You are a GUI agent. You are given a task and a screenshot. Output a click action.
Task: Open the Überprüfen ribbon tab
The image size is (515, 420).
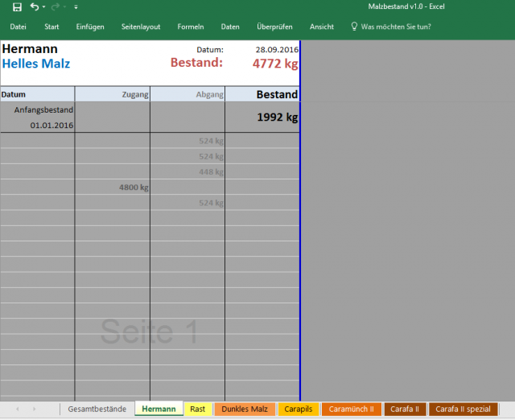(274, 27)
